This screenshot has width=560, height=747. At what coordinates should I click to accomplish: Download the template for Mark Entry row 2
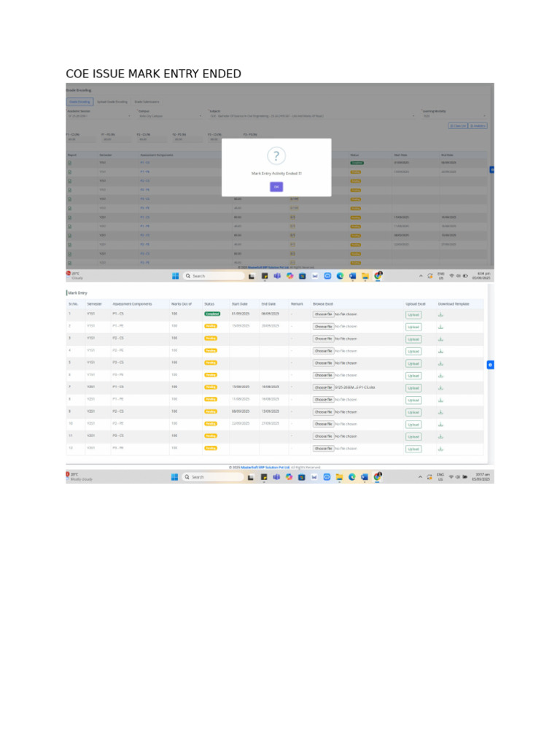click(440, 327)
